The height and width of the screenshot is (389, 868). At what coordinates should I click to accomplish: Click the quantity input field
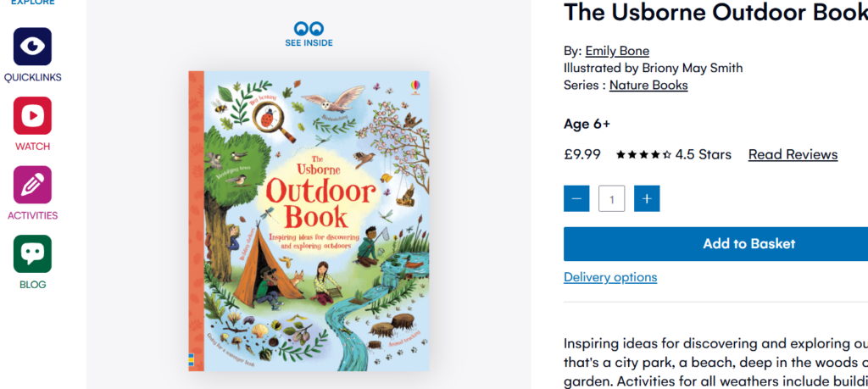pos(611,198)
